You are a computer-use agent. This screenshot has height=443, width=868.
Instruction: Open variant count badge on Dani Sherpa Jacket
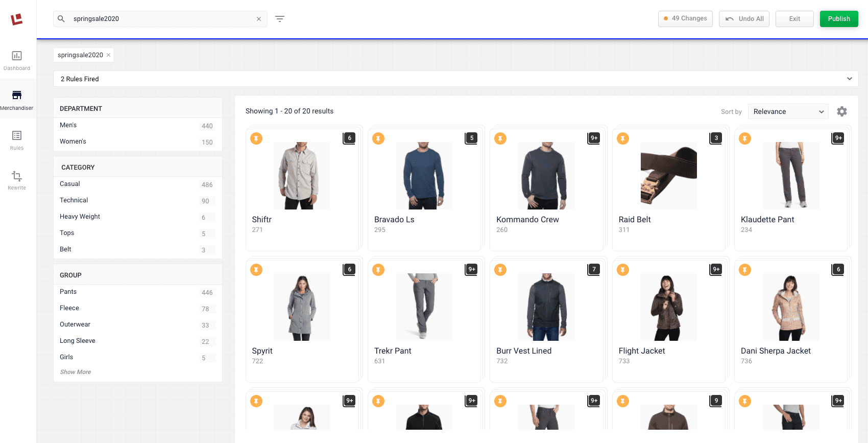pyautogui.click(x=838, y=269)
